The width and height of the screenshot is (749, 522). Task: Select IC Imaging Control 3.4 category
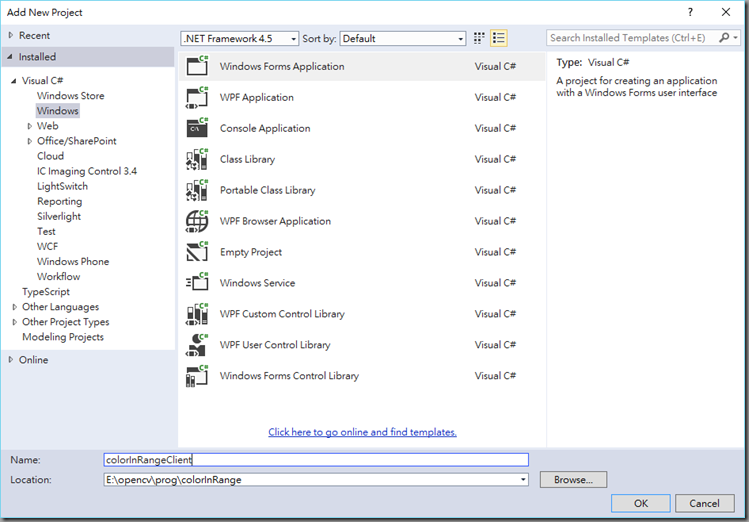(87, 171)
